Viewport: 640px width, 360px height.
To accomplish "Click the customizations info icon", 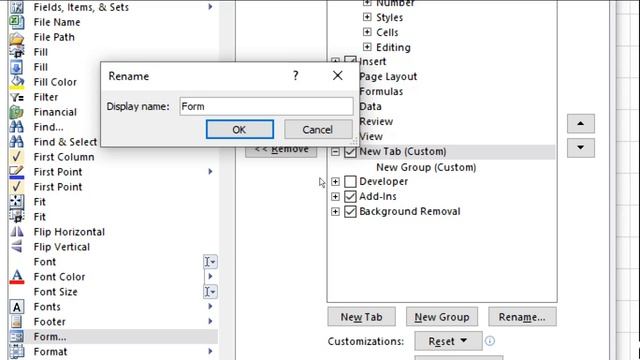I will coord(490,340).
